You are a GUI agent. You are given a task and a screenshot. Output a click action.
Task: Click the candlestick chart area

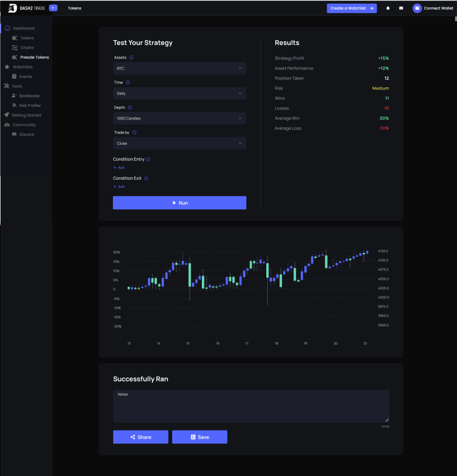click(251, 288)
